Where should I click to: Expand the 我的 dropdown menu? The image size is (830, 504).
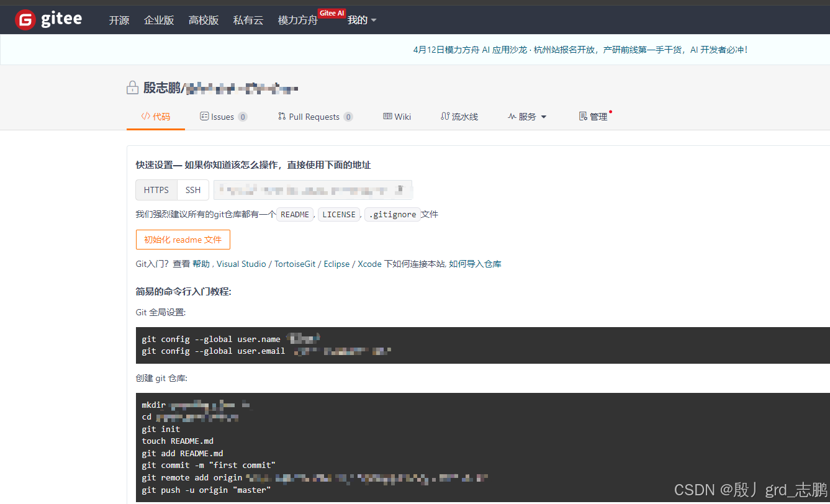click(x=362, y=20)
